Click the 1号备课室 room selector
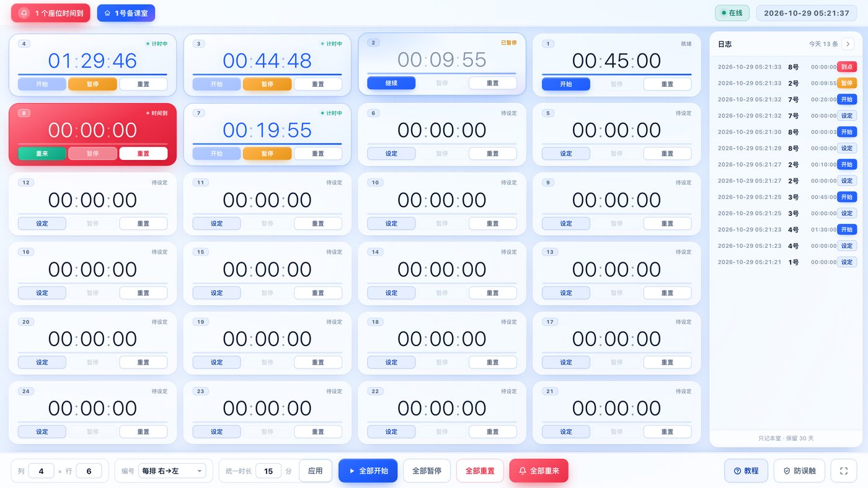Viewport: 868px width, 488px height. [126, 13]
